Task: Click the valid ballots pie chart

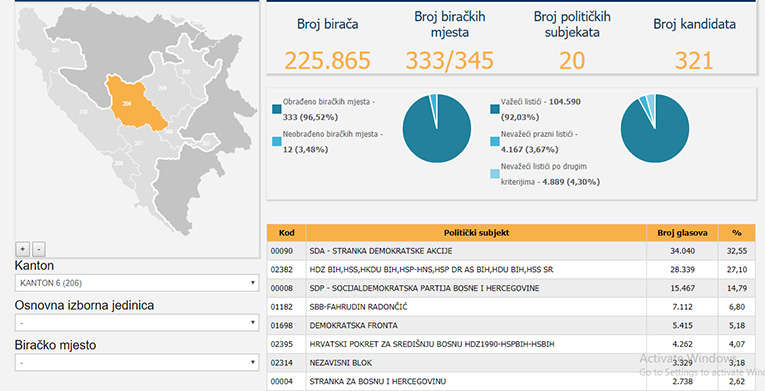Action: point(655,129)
